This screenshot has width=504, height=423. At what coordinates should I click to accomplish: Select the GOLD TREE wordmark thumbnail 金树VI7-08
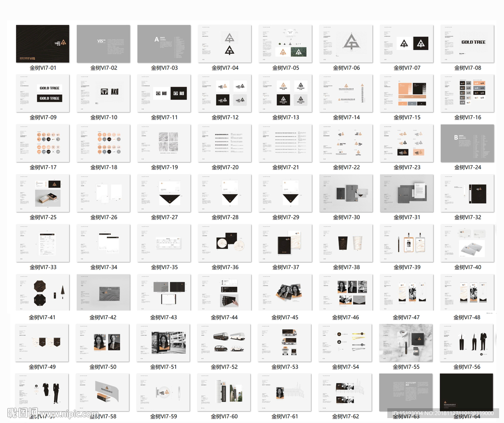[467, 44]
